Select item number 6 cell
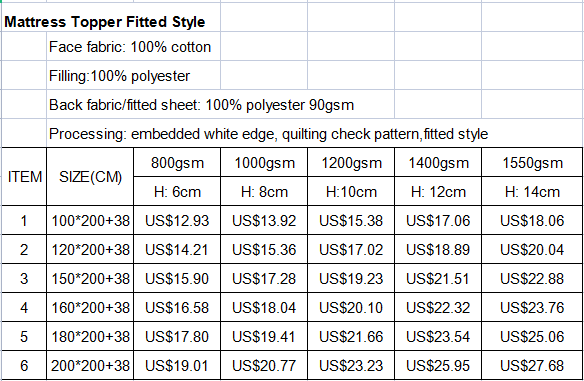Screen dimensions: 584x381 (x=24, y=365)
